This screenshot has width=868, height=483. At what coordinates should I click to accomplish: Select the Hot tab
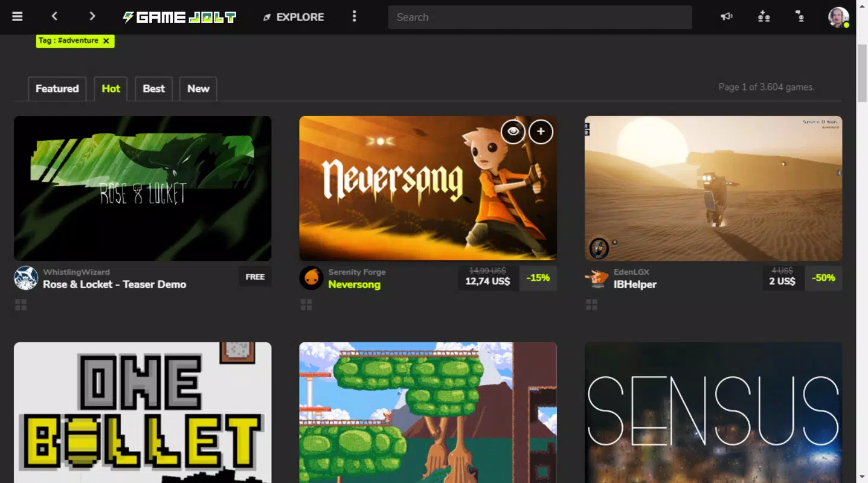(111, 89)
